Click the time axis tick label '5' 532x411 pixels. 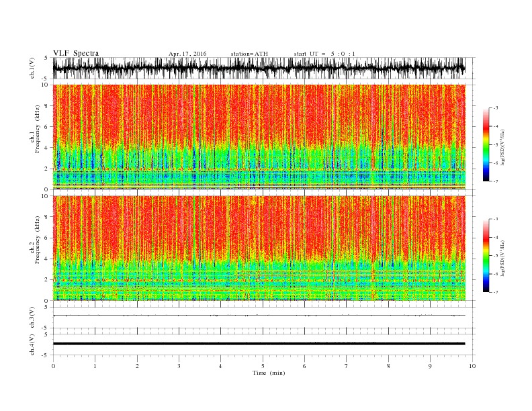point(263,366)
